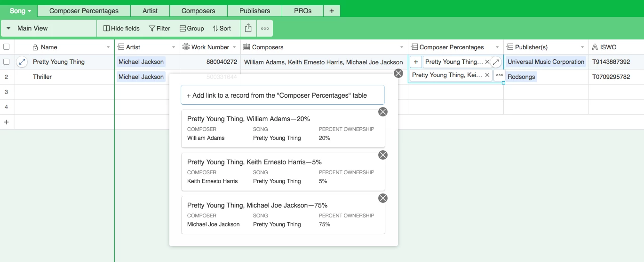
Task: Open the Composers column dropdown arrow
Action: click(402, 47)
